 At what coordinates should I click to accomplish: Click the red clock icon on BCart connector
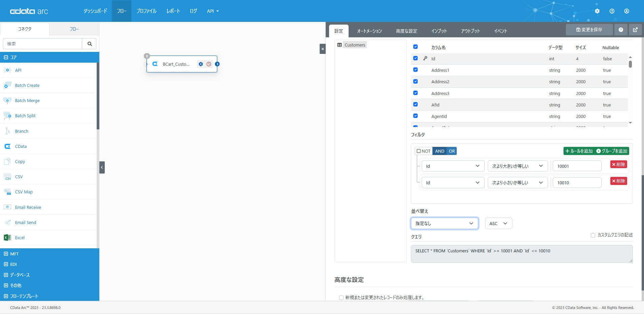tap(209, 64)
